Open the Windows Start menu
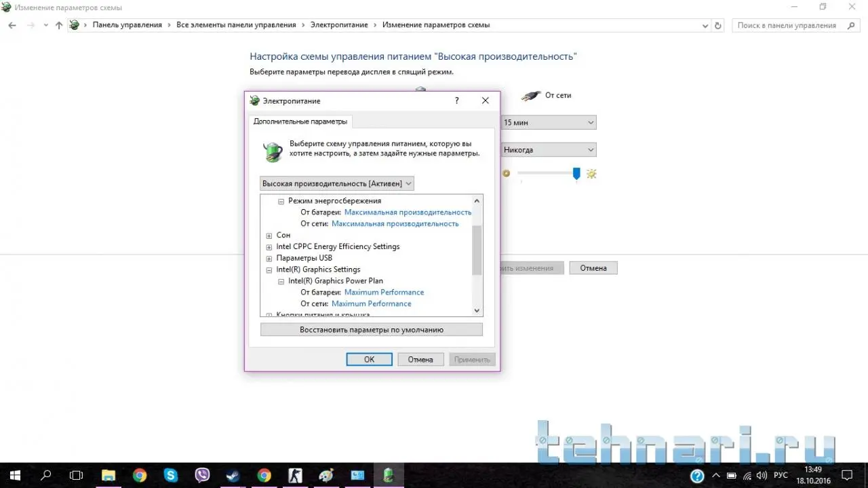Image resolution: width=868 pixels, height=488 pixels. (x=15, y=475)
